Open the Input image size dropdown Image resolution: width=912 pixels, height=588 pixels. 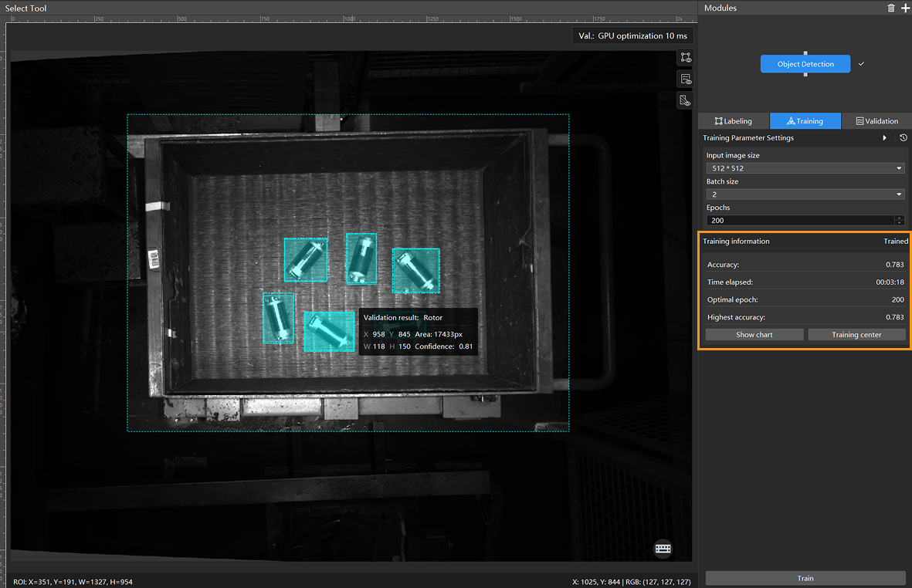pos(805,168)
